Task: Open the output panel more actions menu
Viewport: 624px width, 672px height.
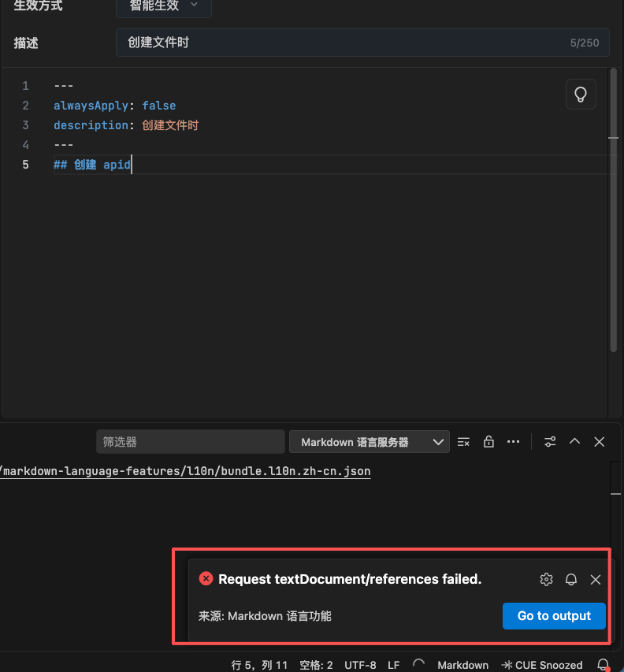Action: [x=513, y=441]
